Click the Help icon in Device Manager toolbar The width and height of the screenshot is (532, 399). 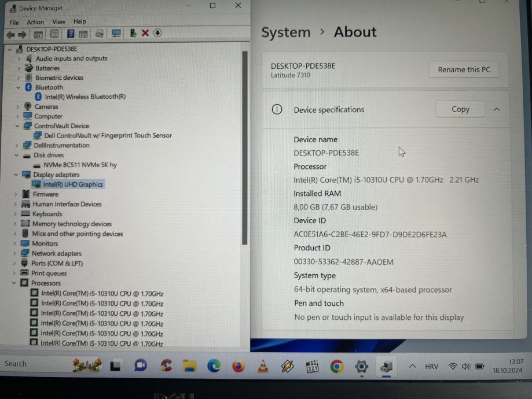coord(70,34)
